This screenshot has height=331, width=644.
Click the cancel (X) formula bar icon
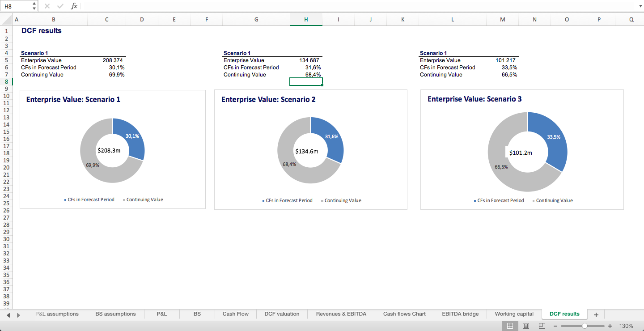coord(47,6)
